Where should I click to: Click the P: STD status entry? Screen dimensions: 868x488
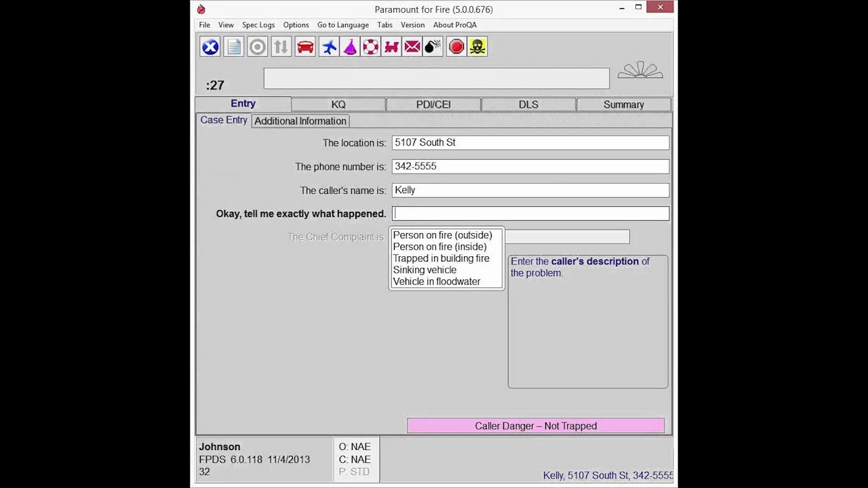pyautogui.click(x=354, y=472)
